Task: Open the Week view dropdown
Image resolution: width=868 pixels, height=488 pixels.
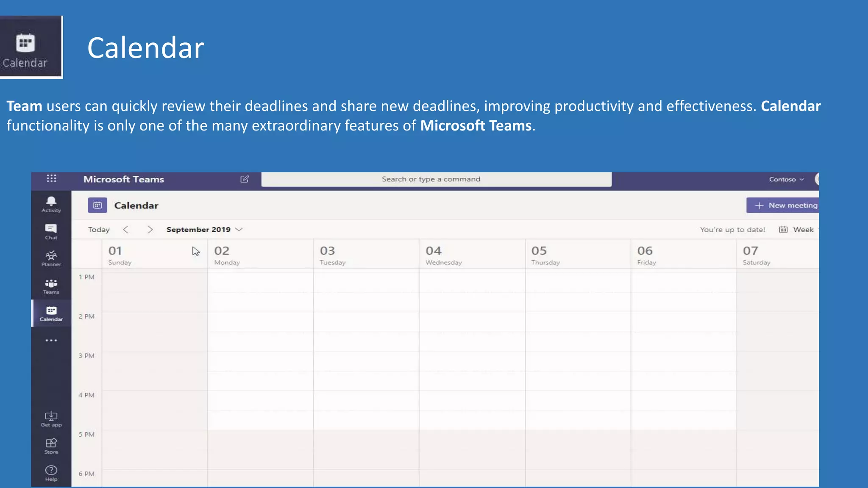Action: 798,230
